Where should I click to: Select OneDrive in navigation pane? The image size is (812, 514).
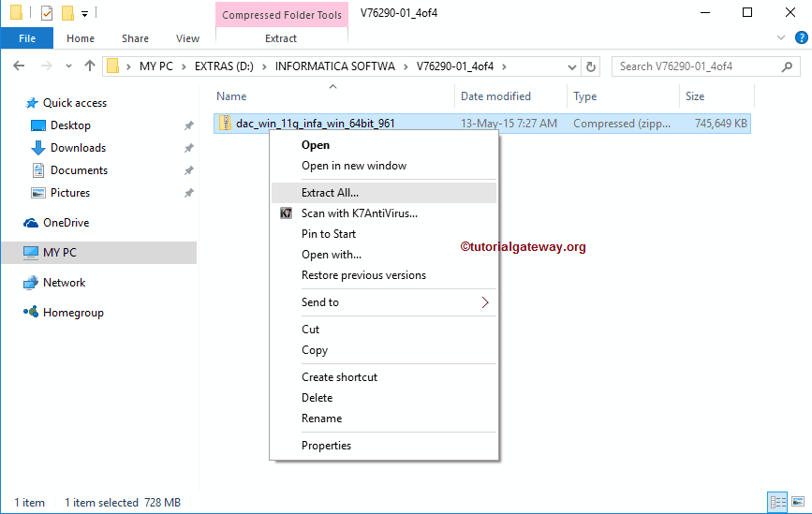(x=66, y=223)
